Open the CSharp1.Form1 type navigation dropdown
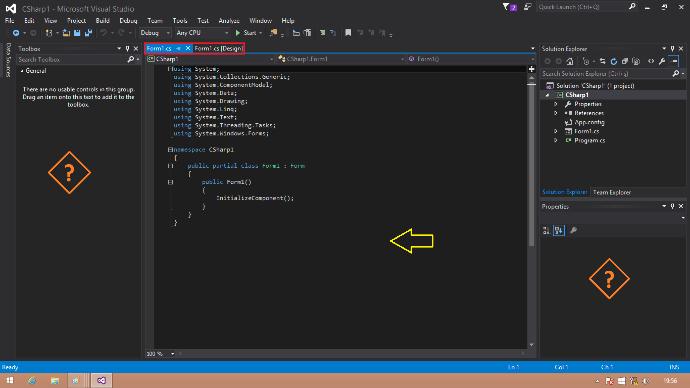 [341, 59]
